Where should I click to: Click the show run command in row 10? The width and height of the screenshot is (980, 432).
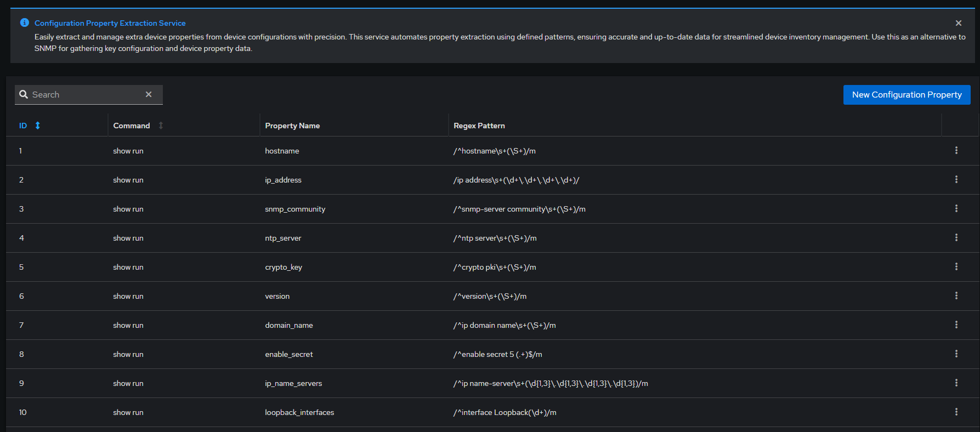coord(128,412)
